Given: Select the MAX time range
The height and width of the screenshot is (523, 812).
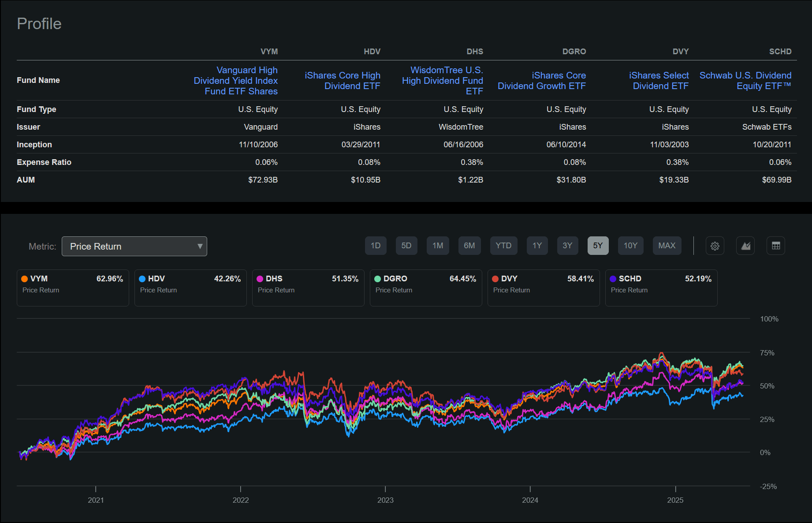Looking at the screenshot, I should pos(667,246).
